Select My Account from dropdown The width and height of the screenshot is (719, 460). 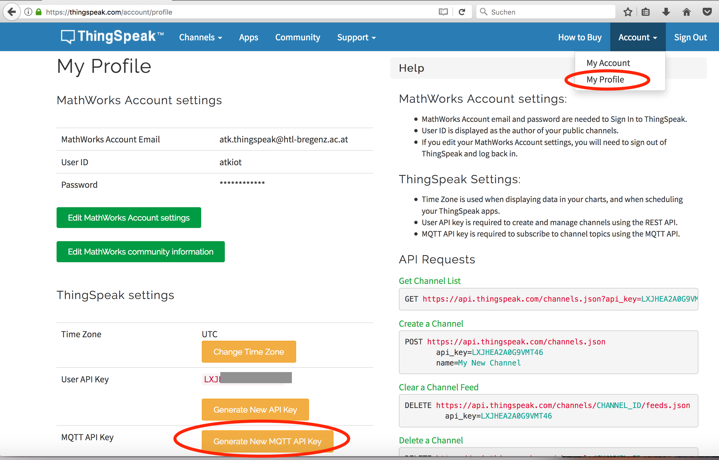click(x=608, y=63)
